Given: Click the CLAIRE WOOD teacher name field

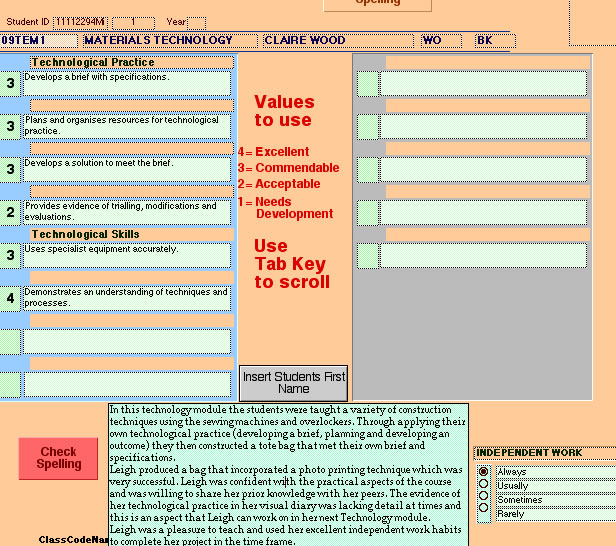Looking at the screenshot, I should pos(338,40).
